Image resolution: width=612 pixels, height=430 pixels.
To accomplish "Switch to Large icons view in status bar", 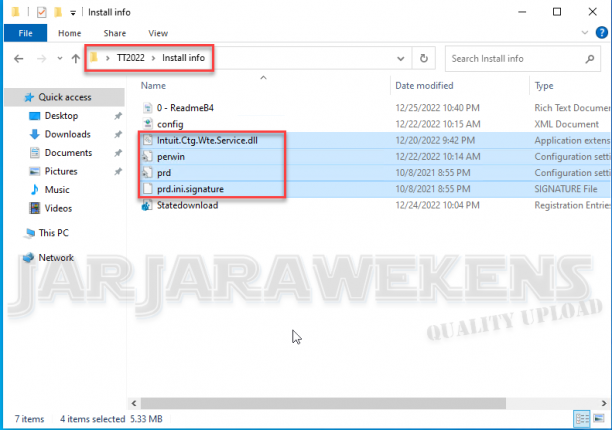I will (599, 419).
